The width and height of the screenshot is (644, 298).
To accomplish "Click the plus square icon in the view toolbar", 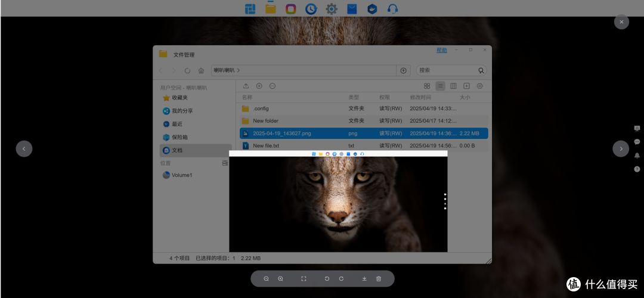I will pyautogui.click(x=466, y=86).
